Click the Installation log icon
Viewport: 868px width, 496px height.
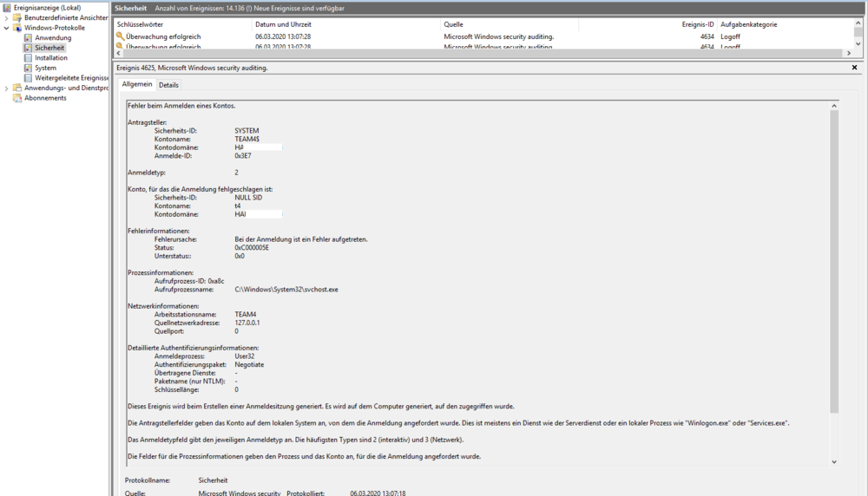tap(29, 58)
